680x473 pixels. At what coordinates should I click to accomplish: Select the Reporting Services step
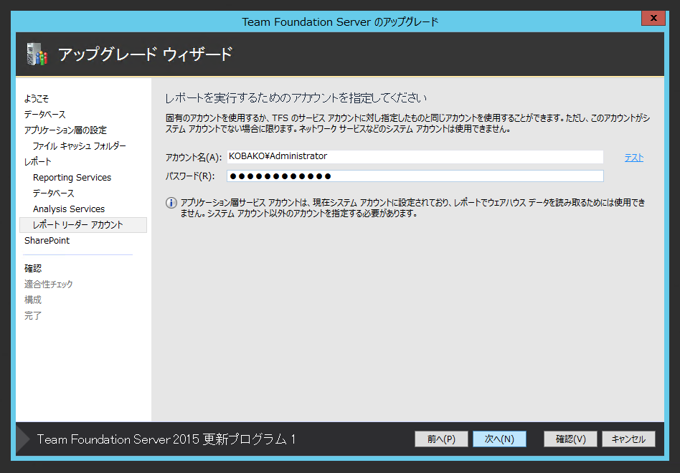(x=72, y=177)
